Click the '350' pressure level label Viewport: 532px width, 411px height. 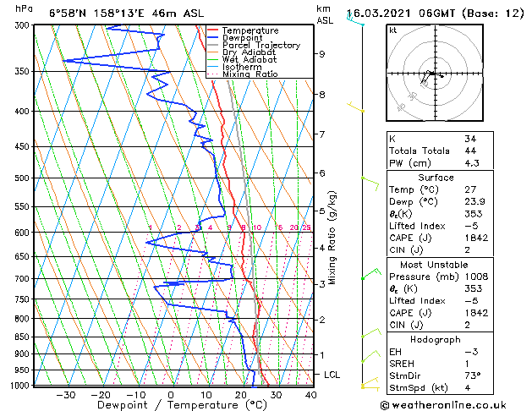[24, 72]
